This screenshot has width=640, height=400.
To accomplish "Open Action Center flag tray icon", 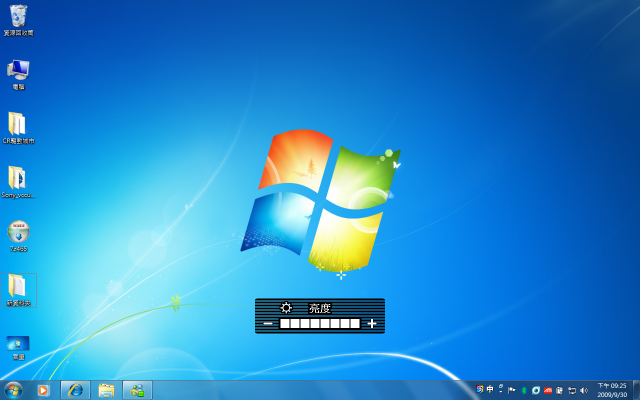I will (511, 391).
